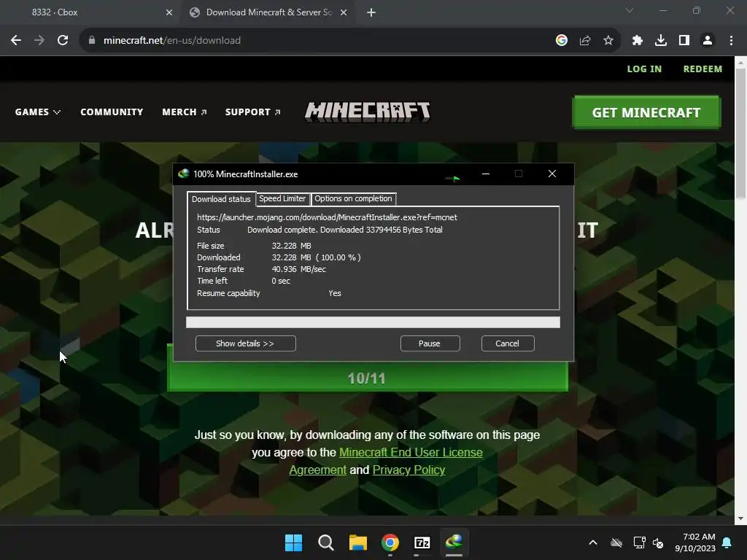The image size is (747, 560).
Task: Click the page vertical scrollbar thumb
Action: coord(740,133)
